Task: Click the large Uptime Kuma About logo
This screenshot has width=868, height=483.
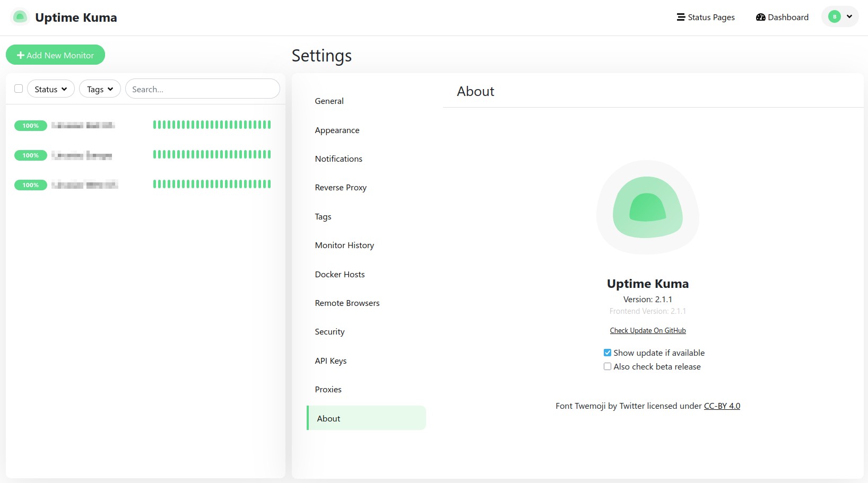Action: coord(647,207)
